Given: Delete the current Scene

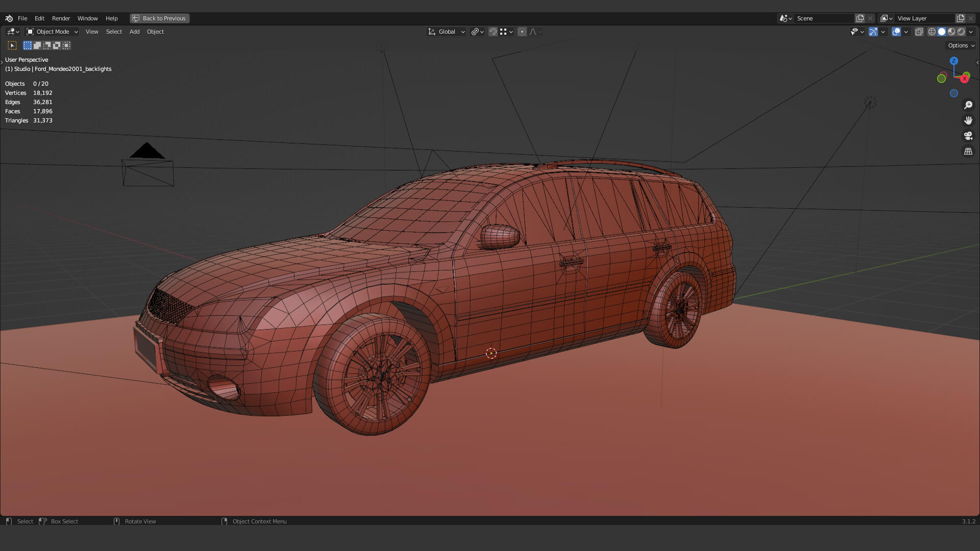Looking at the screenshot, I should tap(870, 18).
